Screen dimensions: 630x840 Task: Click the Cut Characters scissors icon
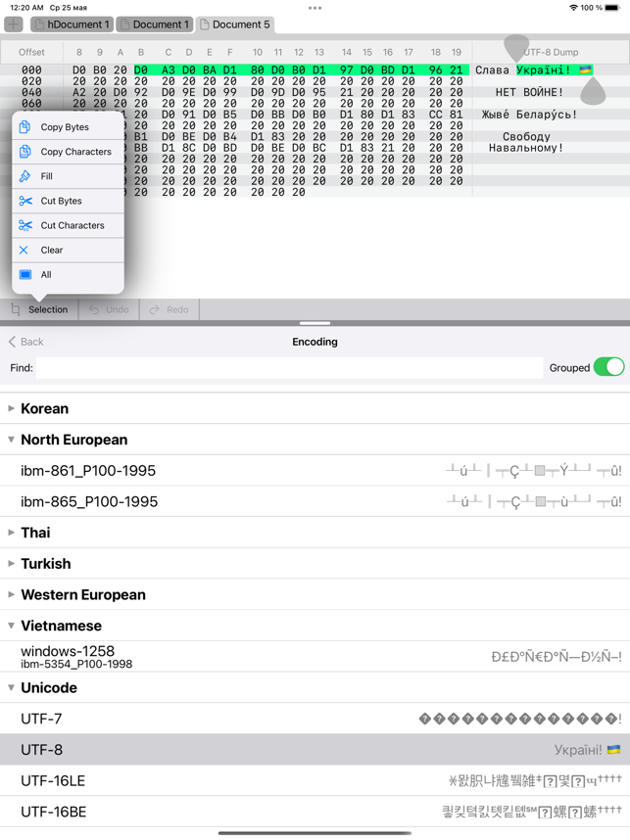(25, 225)
